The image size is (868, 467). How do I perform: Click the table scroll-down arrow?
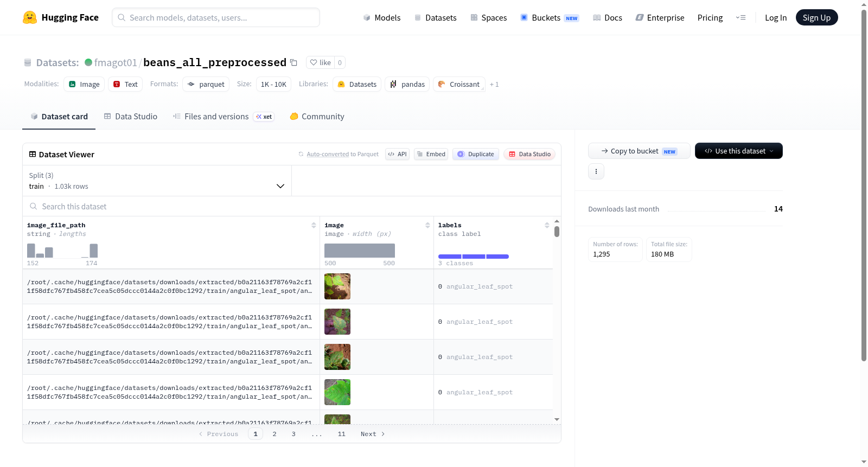point(557,419)
